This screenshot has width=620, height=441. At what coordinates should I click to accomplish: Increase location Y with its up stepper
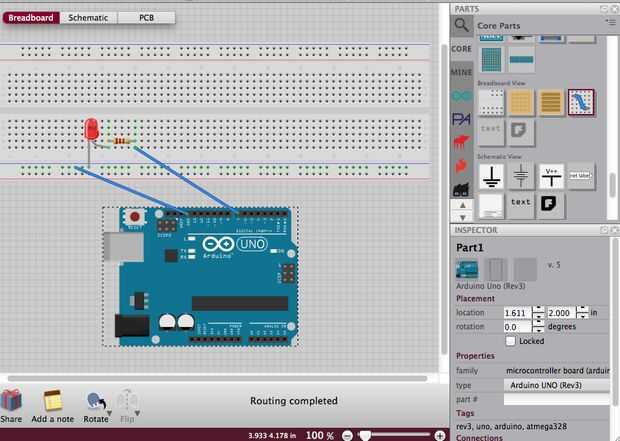point(582,310)
